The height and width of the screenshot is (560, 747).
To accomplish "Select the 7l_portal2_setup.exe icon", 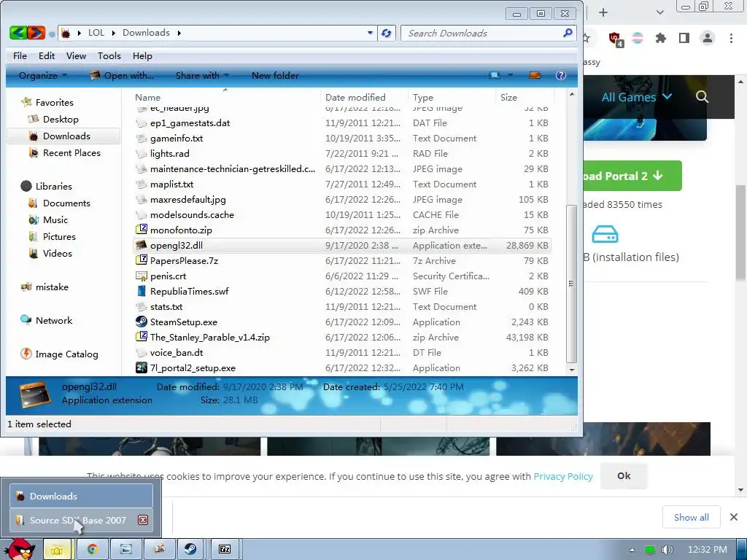I will click(141, 367).
